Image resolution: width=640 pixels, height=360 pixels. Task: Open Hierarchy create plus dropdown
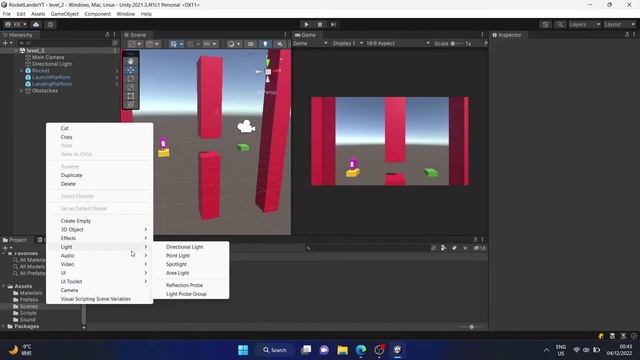point(8,43)
